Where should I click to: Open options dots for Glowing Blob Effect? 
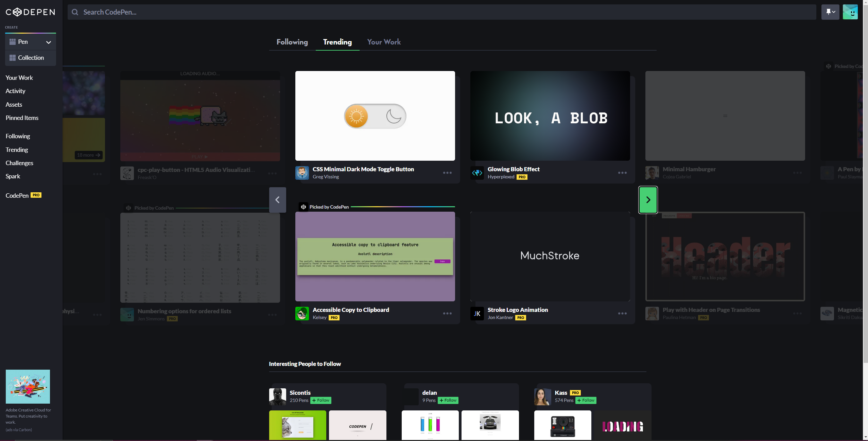point(622,173)
